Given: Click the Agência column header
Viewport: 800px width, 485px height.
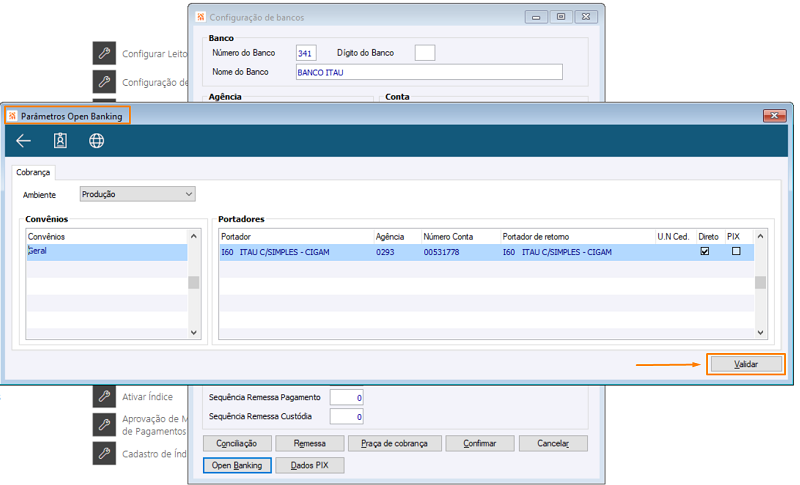Looking at the screenshot, I should pos(397,237).
